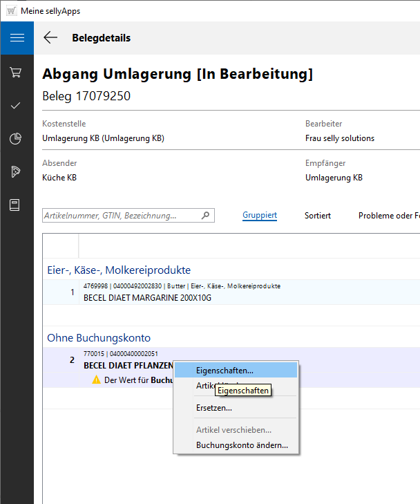The height and width of the screenshot is (504, 420).
Task: Click the yellow warning icon on item 2
Action: coord(96,380)
